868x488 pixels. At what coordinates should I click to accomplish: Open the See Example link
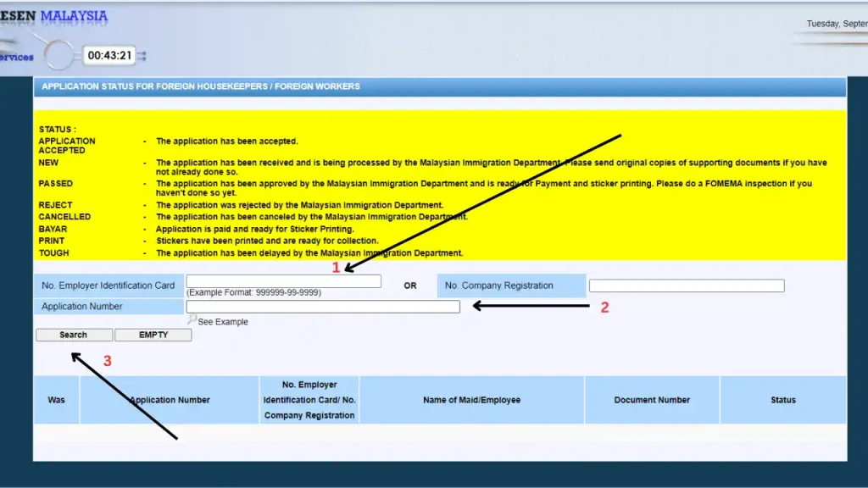(x=222, y=322)
